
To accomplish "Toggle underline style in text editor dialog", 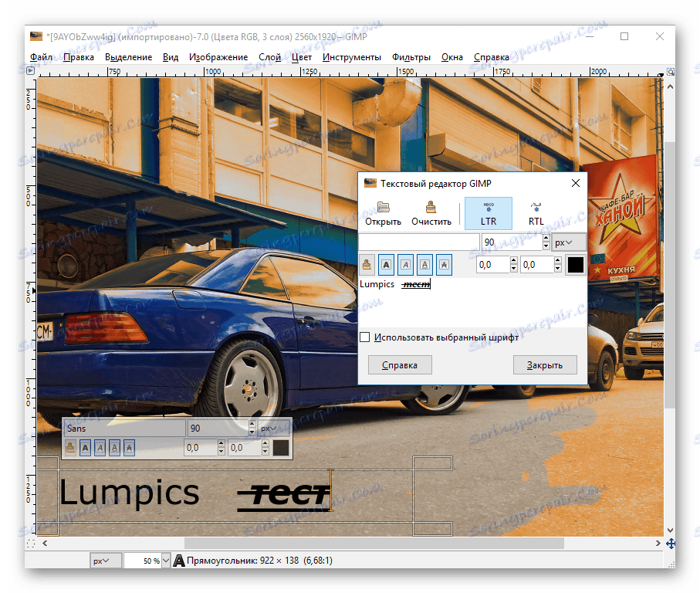I will [x=424, y=265].
